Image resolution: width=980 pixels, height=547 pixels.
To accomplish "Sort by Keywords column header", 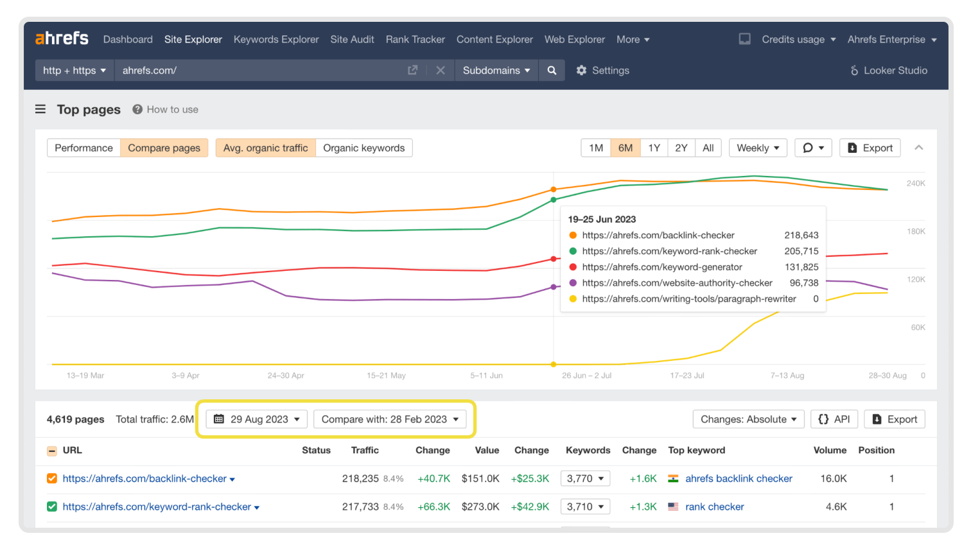I will click(588, 450).
